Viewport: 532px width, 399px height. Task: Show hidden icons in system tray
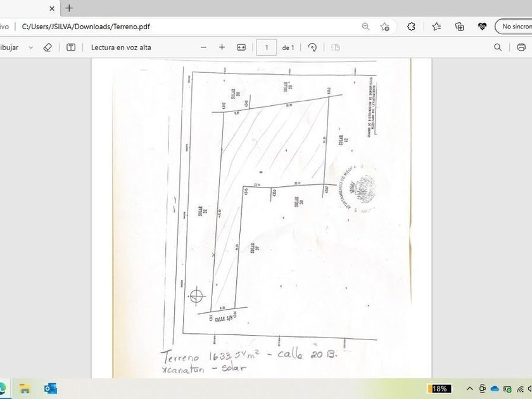469,389
